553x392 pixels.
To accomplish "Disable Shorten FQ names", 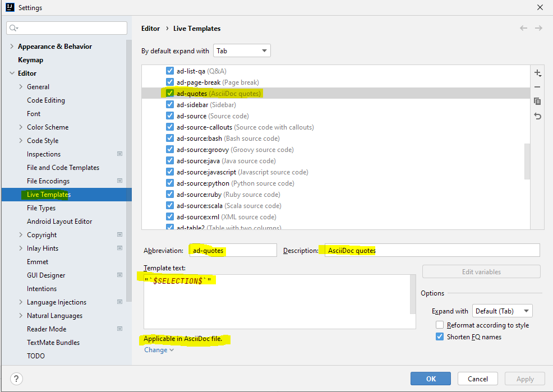I will pos(440,336).
